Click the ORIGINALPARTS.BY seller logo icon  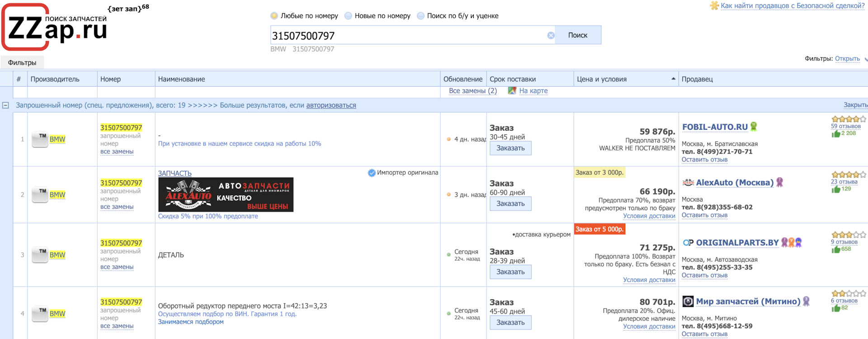688,243
